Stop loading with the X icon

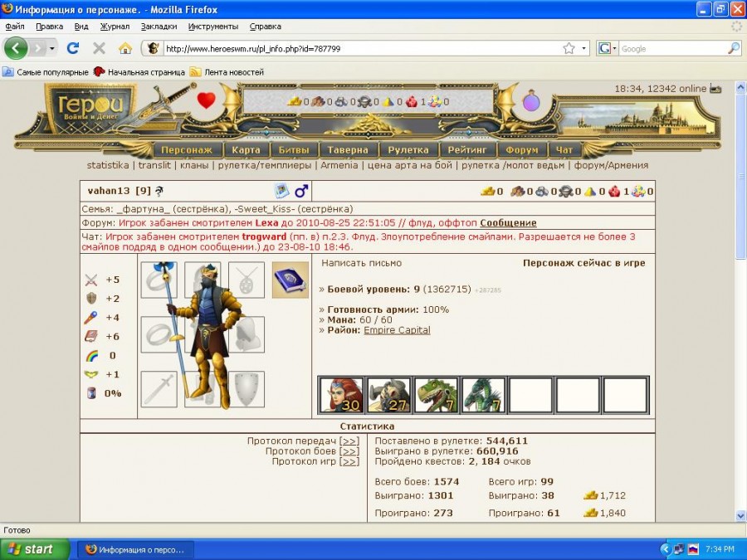click(99, 48)
